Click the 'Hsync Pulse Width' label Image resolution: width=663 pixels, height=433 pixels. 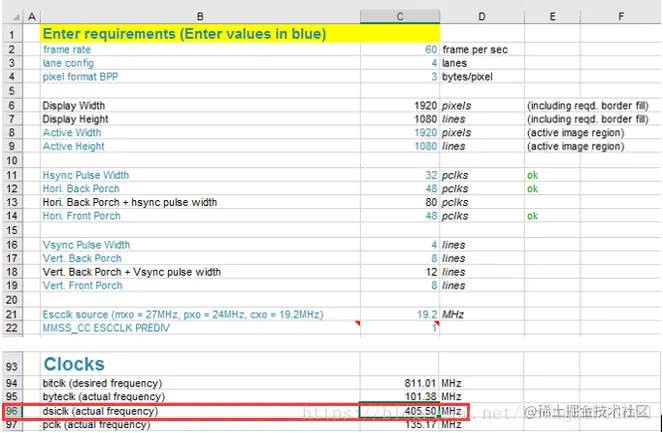coord(86,175)
